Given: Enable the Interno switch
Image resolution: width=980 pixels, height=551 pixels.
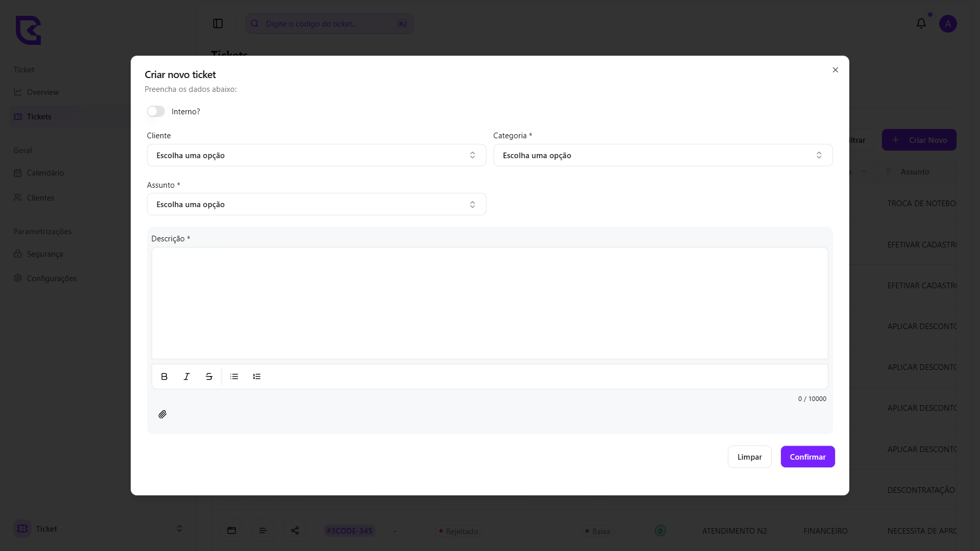Looking at the screenshot, I should click(156, 111).
